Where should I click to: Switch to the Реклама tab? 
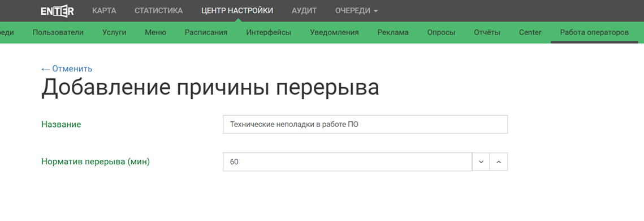tap(393, 32)
